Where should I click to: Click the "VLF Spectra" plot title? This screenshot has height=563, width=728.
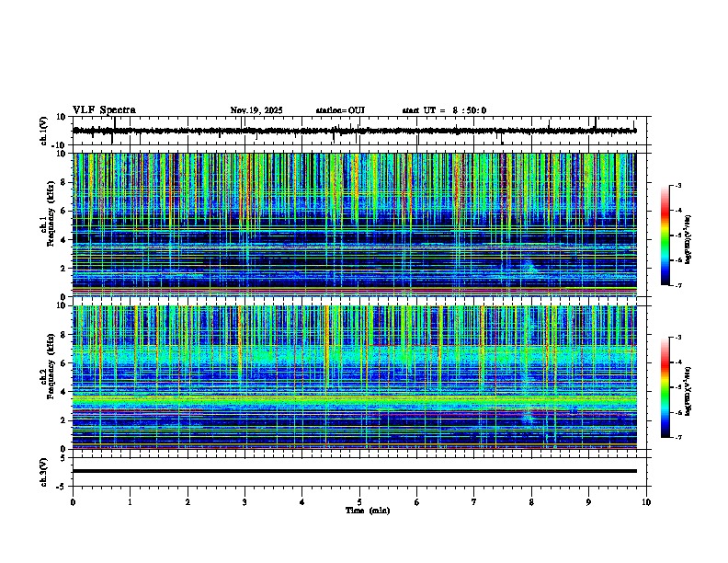(x=104, y=110)
